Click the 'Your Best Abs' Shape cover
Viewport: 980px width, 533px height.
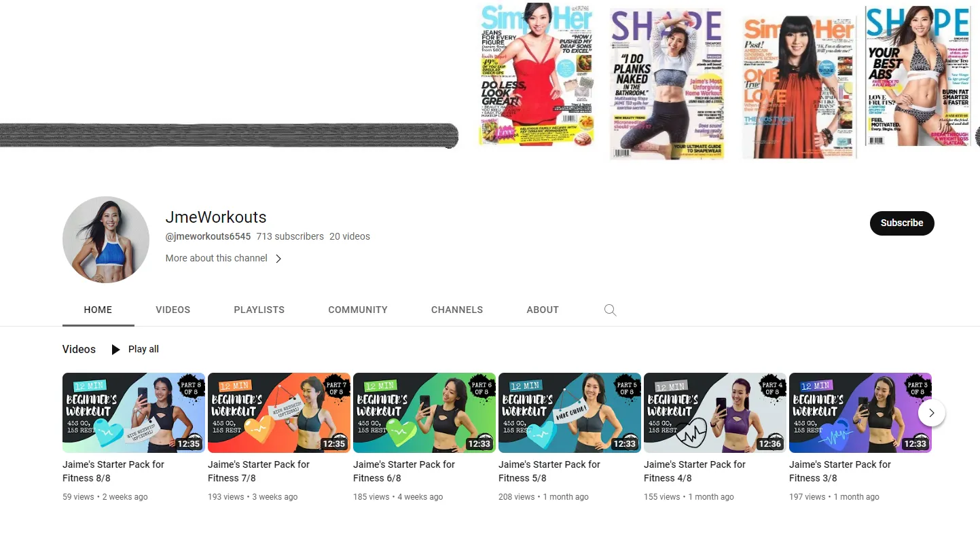(x=917, y=76)
